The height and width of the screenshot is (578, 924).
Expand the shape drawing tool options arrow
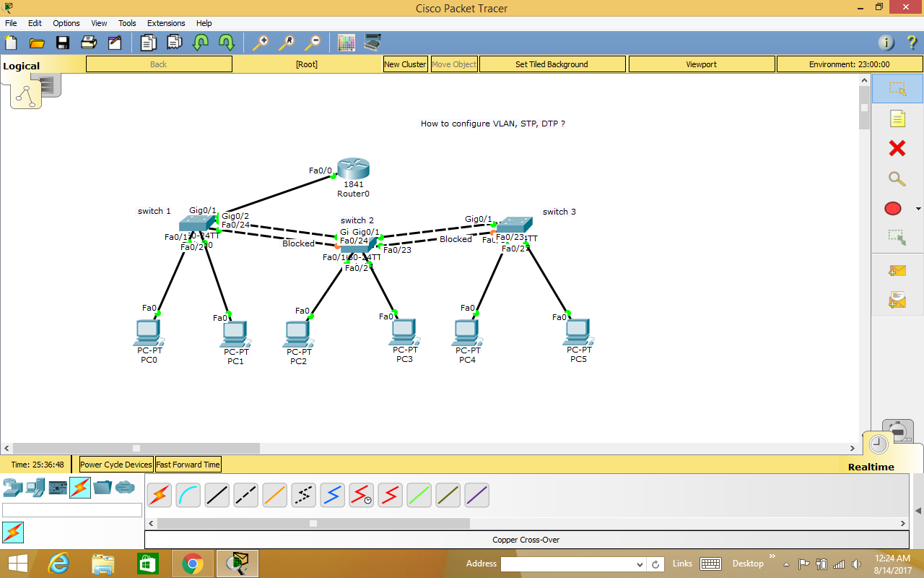pyautogui.click(x=918, y=208)
